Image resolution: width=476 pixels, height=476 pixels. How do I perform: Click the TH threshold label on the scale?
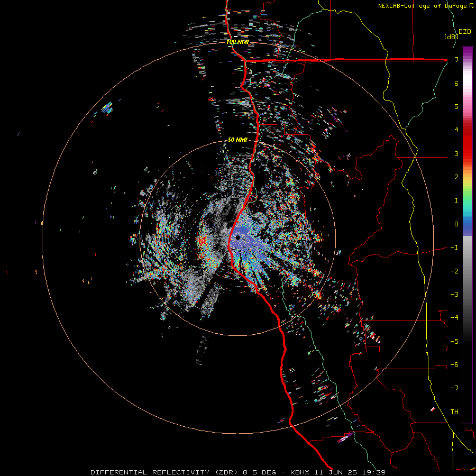454,412
